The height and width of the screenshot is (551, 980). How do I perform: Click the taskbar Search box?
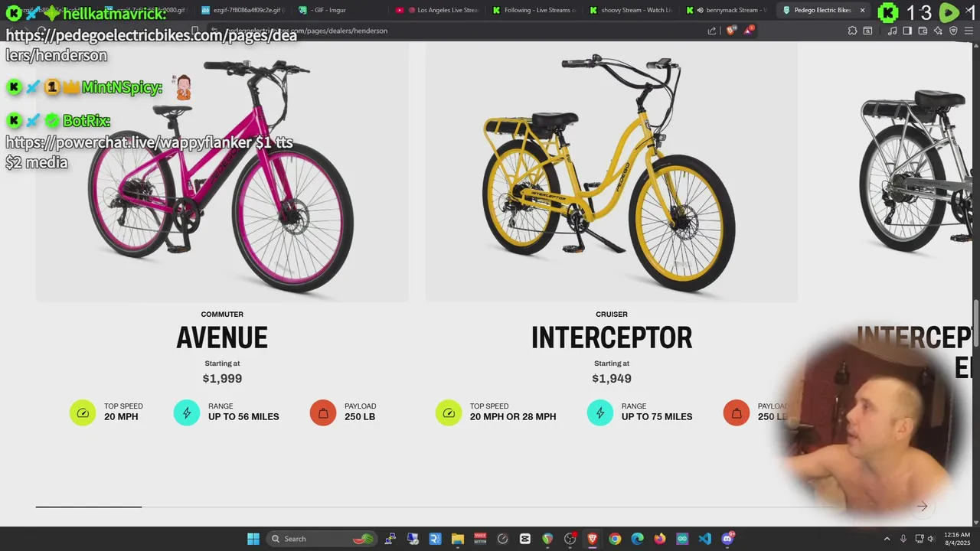point(322,539)
